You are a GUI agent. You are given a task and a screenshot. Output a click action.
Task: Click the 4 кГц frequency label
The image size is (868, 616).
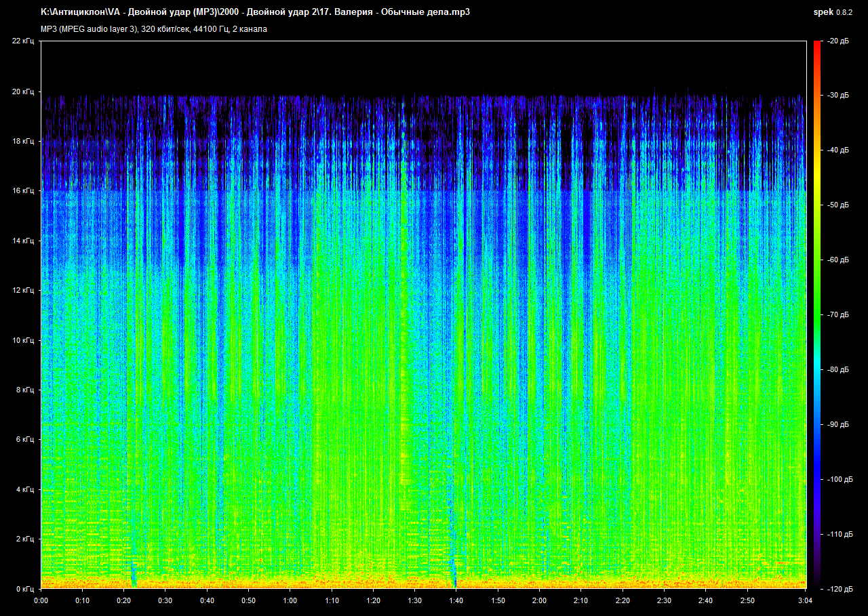coord(24,489)
